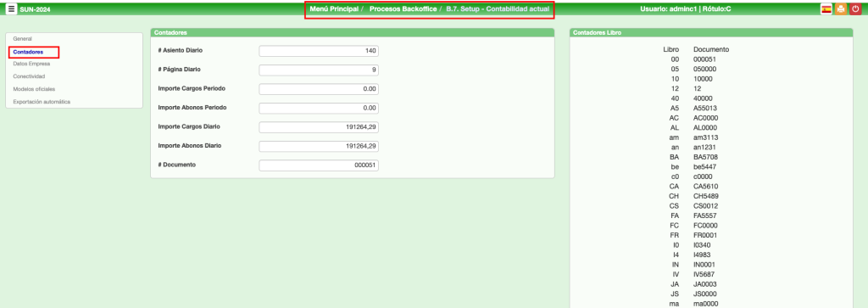This screenshot has width=868, height=308.
Task: Open Datos Empresa section
Action: [31, 64]
